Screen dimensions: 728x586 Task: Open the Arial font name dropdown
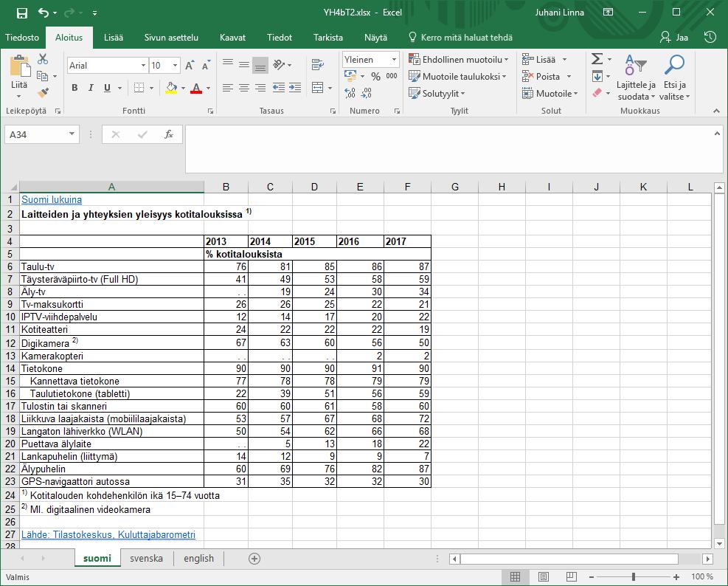pyautogui.click(x=143, y=66)
